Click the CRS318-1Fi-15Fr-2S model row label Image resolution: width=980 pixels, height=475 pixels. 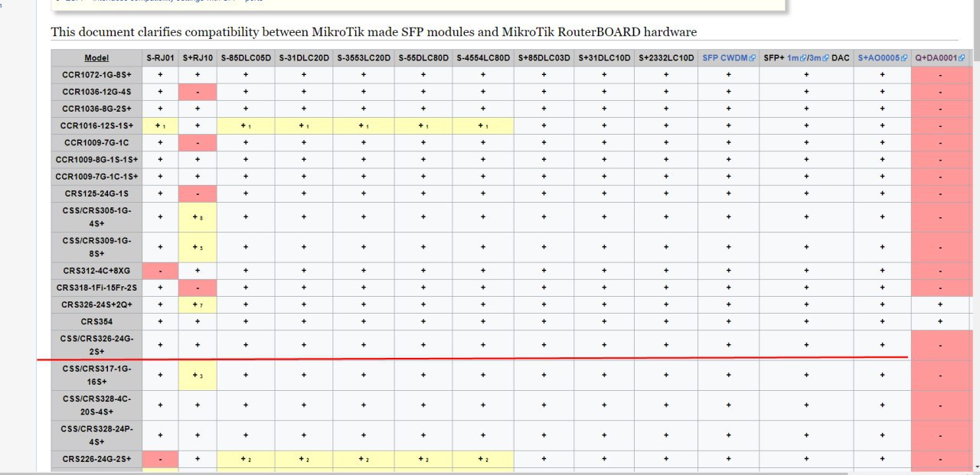click(96, 288)
